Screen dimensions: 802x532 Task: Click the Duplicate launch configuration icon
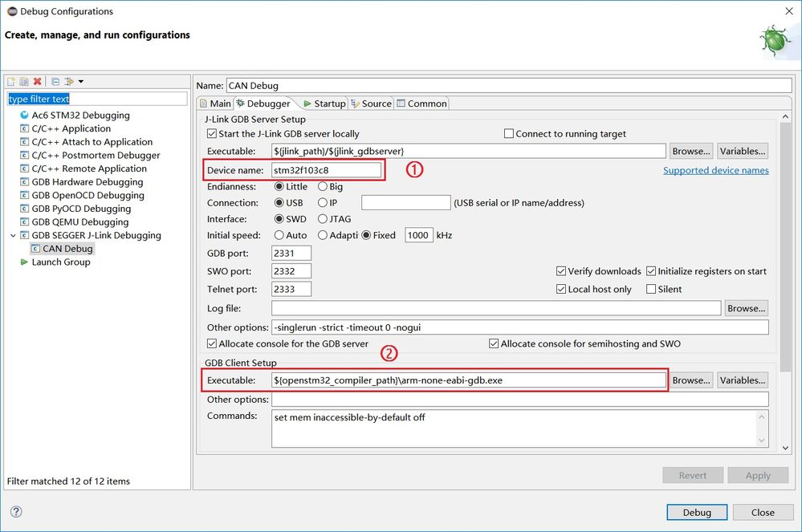point(24,81)
